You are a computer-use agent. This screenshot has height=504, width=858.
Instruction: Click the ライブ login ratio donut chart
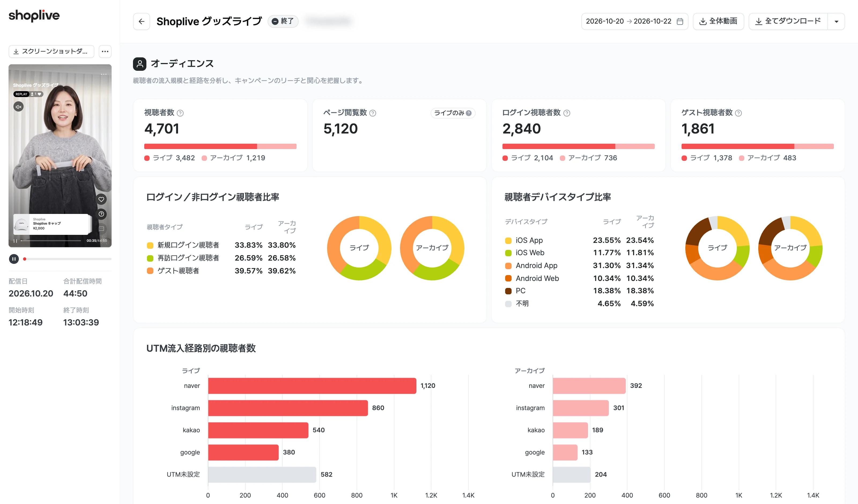click(359, 248)
